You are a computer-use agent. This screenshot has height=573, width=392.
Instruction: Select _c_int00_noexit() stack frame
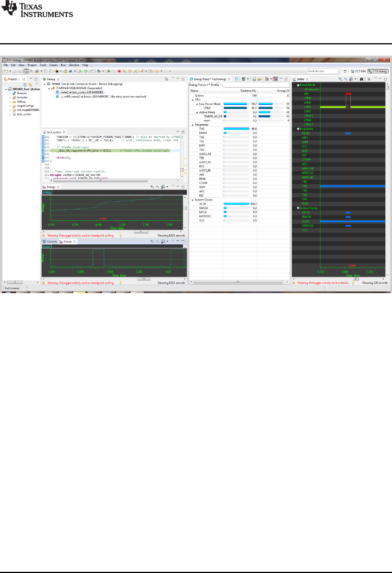point(101,97)
